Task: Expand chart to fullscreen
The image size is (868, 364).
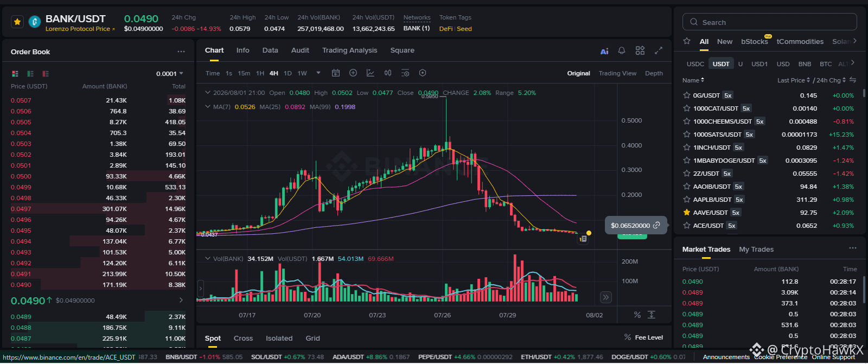Action: 659,50
